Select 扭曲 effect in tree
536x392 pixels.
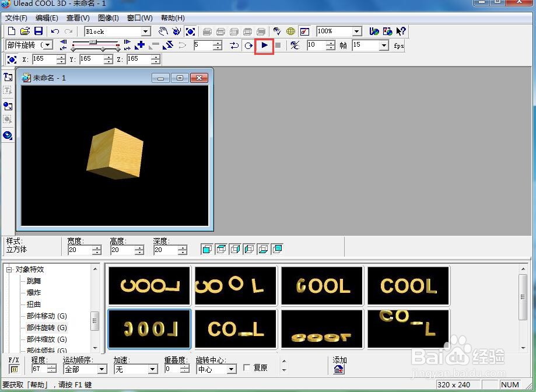click(x=34, y=304)
